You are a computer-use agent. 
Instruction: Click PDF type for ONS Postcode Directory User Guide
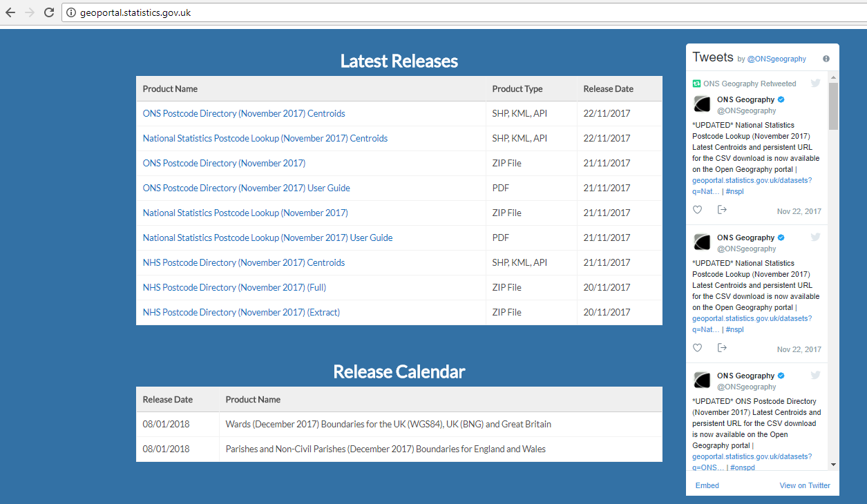501,188
